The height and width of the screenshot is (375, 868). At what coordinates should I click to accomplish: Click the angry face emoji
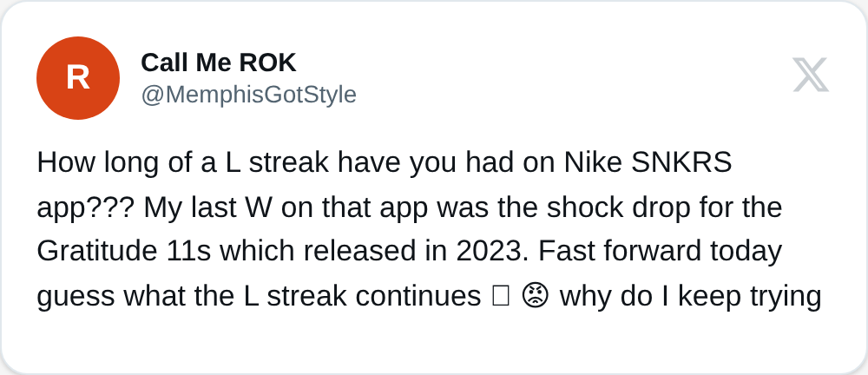[535, 297]
